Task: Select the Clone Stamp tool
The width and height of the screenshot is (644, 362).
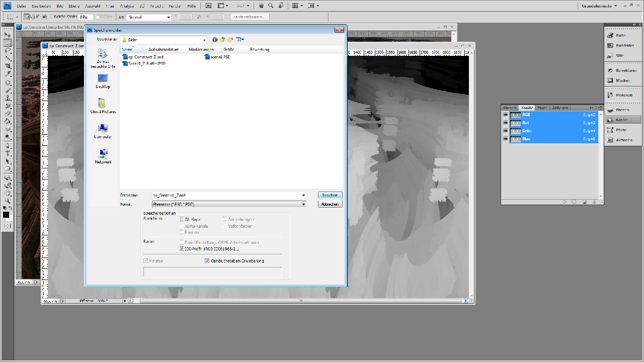Action: [x=8, y=98]
